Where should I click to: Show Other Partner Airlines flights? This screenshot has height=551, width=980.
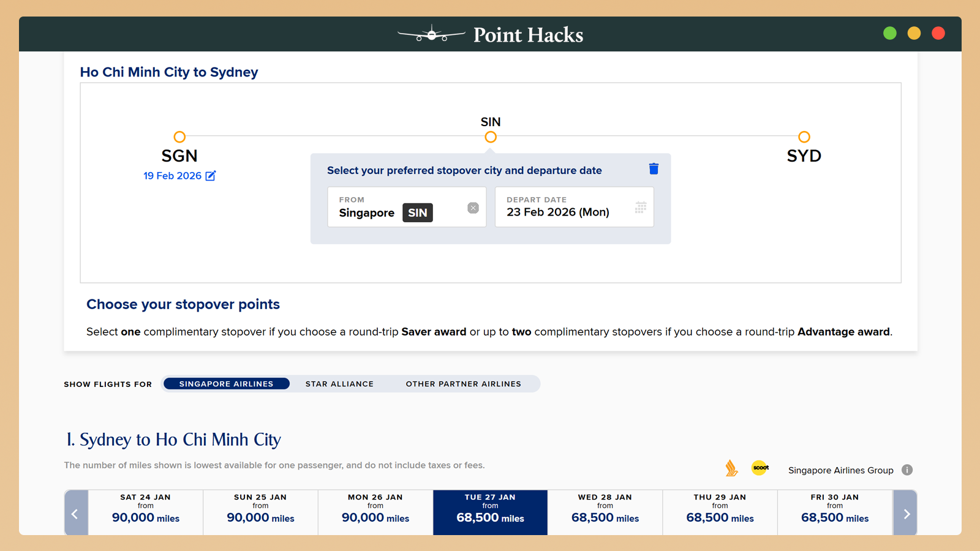point(463,384)
